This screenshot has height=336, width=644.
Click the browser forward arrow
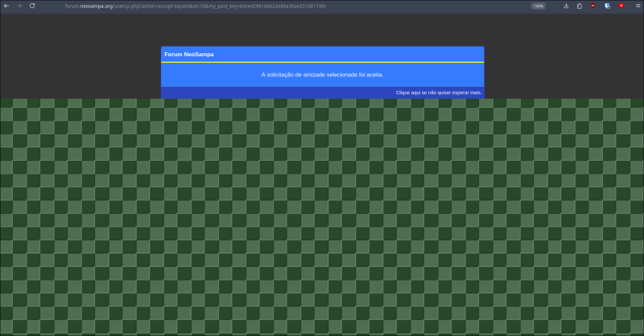(19, 6)
